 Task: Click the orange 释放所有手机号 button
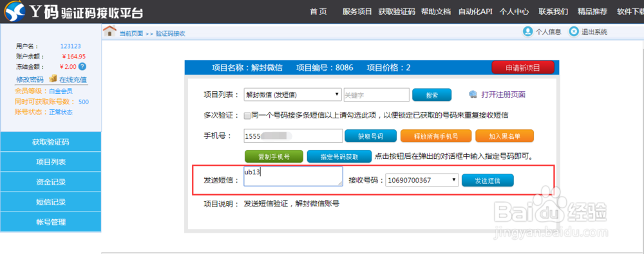435,136
